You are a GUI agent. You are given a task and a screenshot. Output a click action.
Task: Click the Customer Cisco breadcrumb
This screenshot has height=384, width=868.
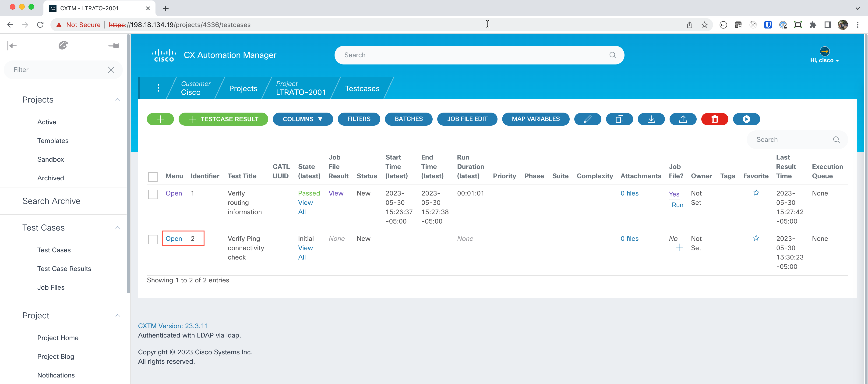click(196, 88)
